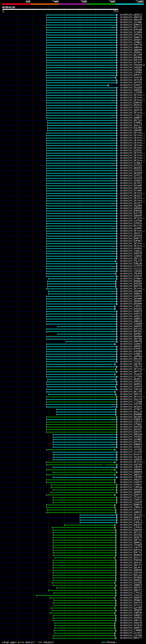Viewport: 146px width, 644px height.
Task: Select the UniRef100_Q4UGM6 label
Action: click(131, 291)
